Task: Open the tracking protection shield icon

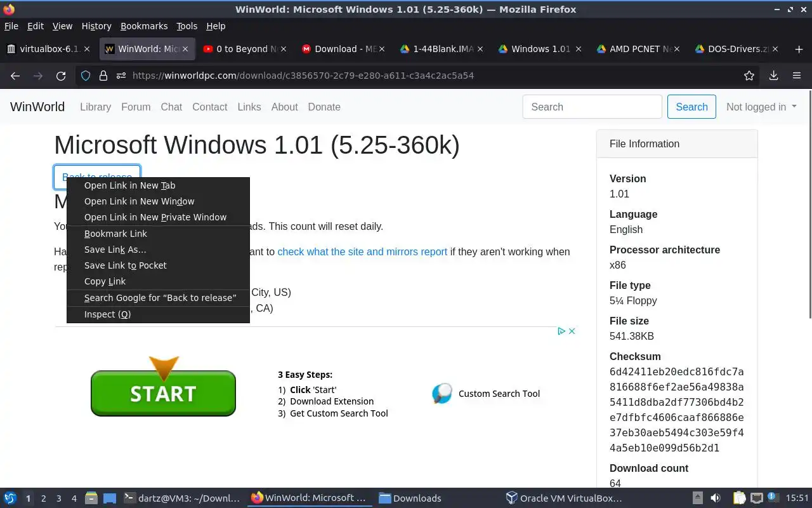Action: (x=86, y=76)
